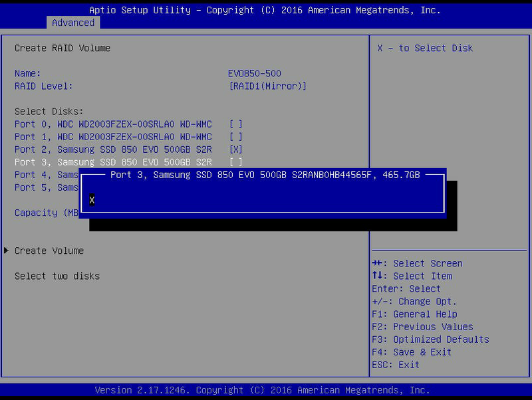Viewport: 532px width, 400px height.
Task: Toggle the Port 1 WDC disk checkbox
Action: pyautogui.click(x=236, y=137)
